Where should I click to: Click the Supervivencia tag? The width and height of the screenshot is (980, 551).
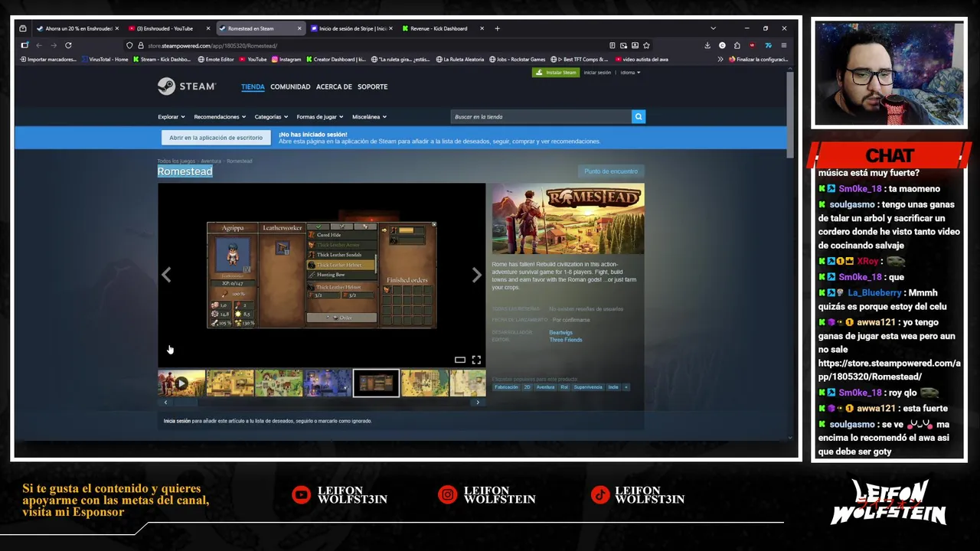588,387
